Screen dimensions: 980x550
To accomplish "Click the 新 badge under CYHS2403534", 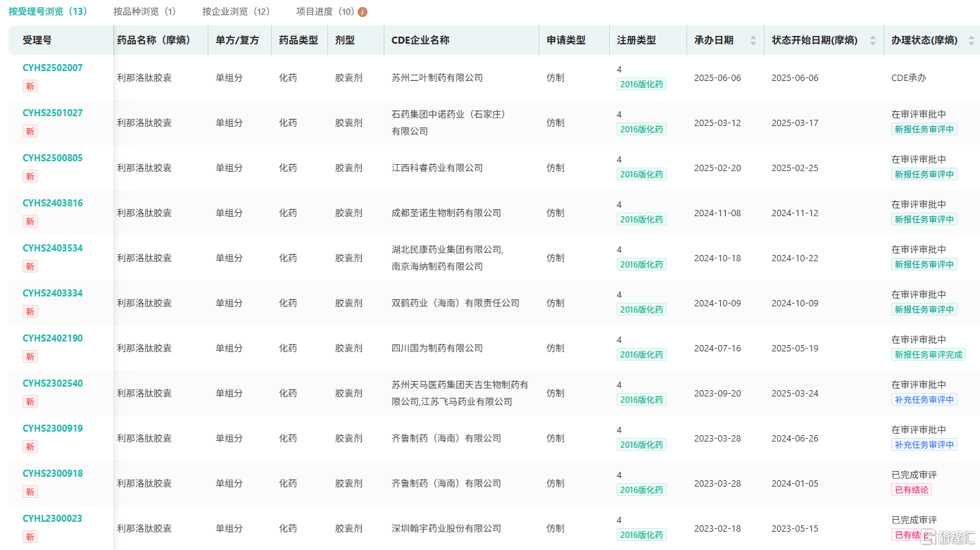I will 30,266.
